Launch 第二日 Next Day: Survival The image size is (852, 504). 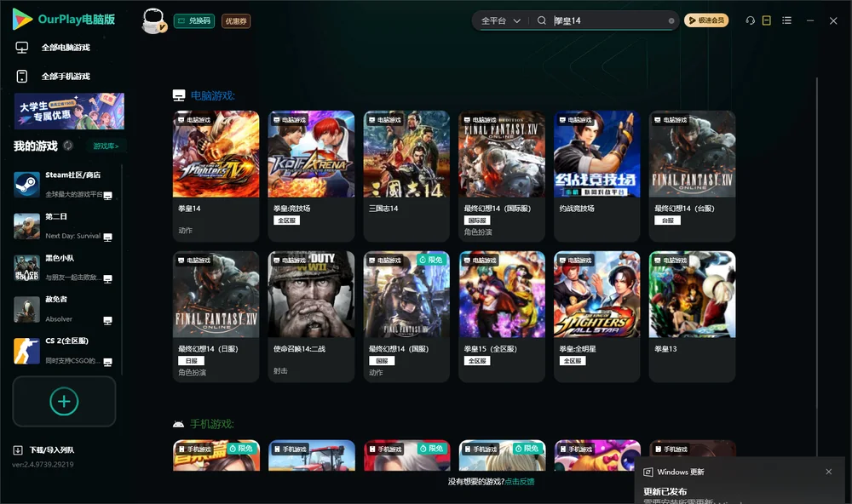[63, 226]
